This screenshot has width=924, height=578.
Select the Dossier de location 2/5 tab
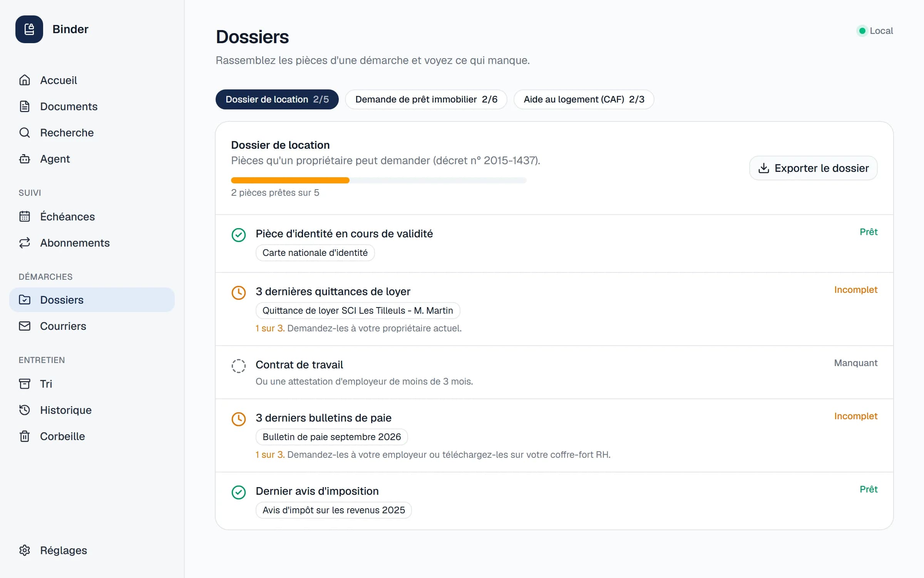[x=277, y=99]
